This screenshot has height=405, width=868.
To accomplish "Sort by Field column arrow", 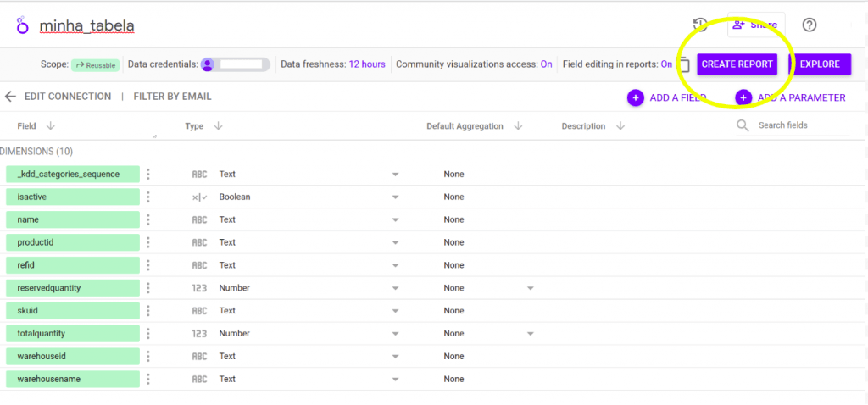I will (x=51, y=126).
